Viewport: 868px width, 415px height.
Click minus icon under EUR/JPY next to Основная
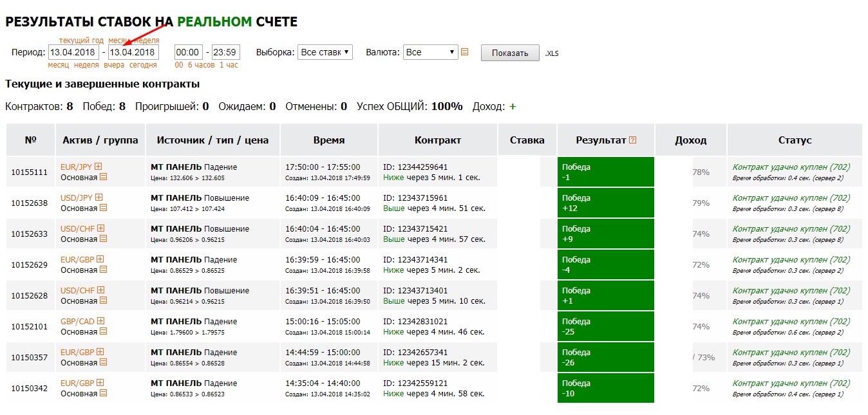click(103, 177)
